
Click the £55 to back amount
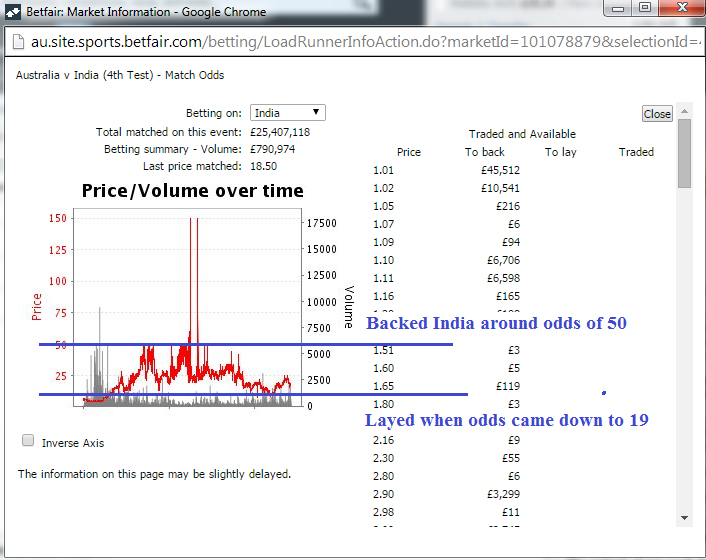pos(511,458)
